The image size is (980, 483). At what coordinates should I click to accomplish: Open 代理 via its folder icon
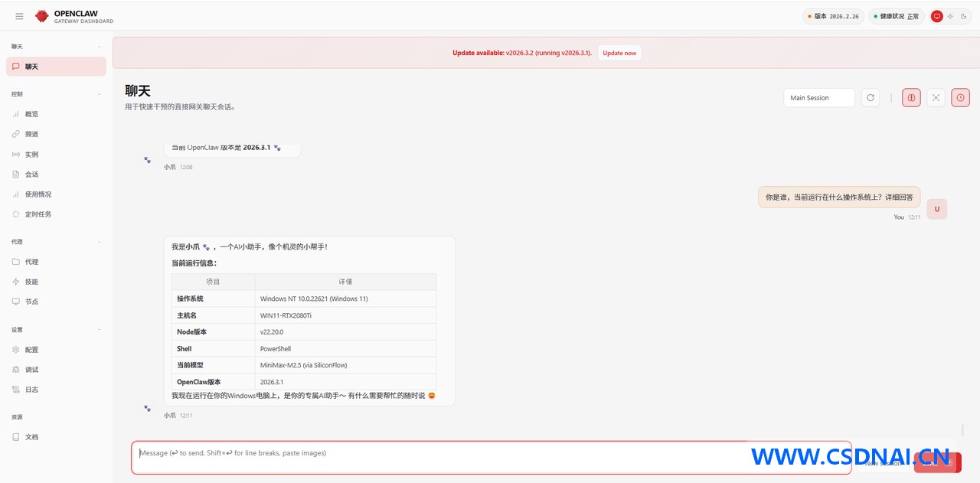click(16, 262)
